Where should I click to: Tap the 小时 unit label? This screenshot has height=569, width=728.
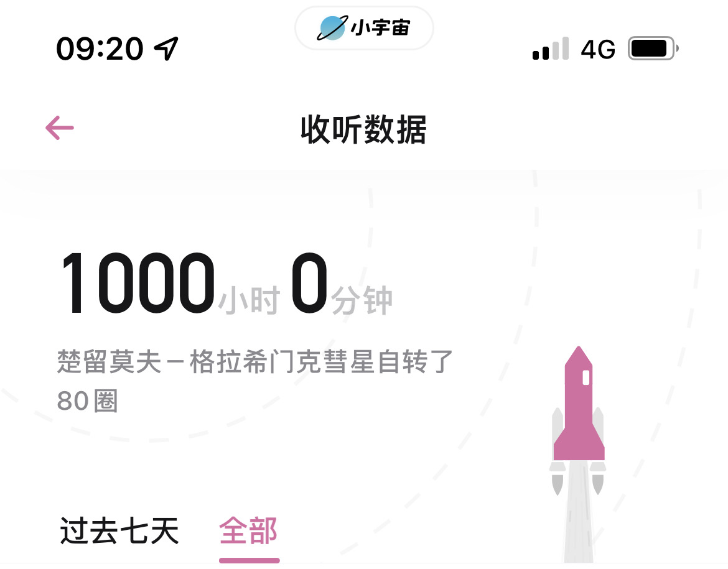pyautogui.click(x=250, y=300)
